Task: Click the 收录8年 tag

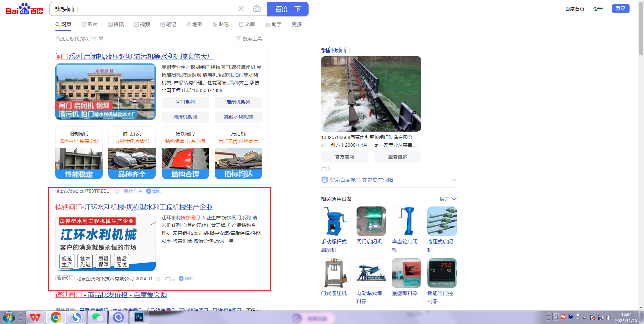Action: (x=65, y=278)
